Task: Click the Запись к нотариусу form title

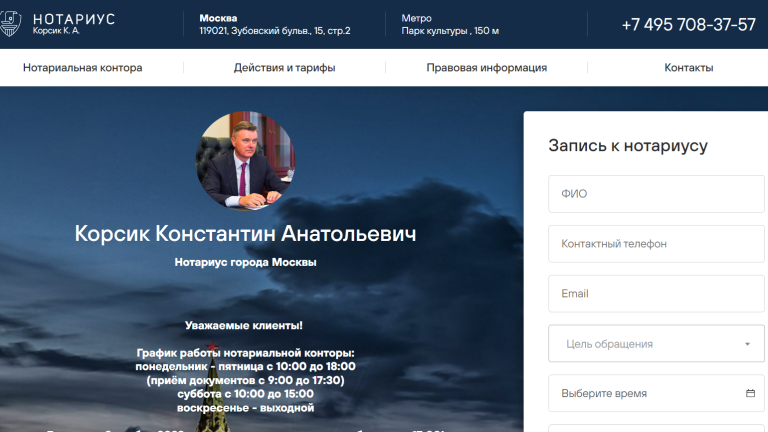Action: pyautogui.click(x=628, y=146)
